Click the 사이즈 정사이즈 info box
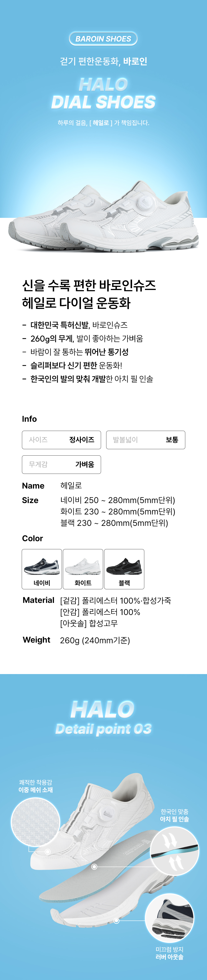 point(61,440)
